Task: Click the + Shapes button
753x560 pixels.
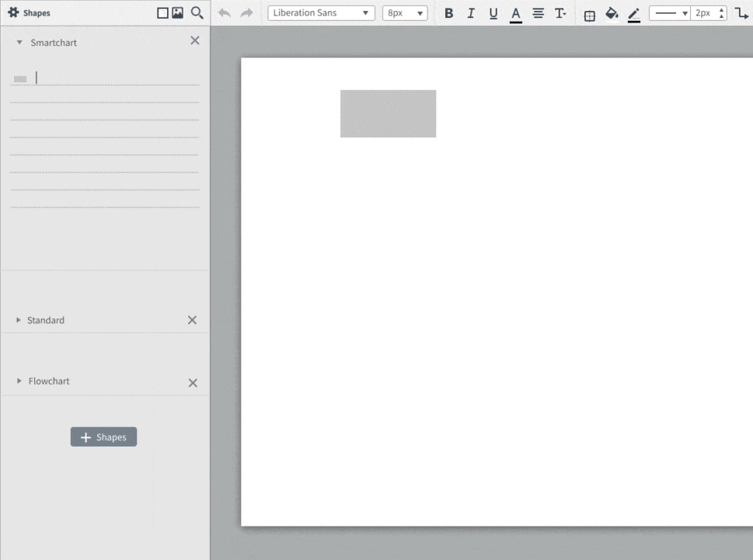Action: click(x=103, y=437)
